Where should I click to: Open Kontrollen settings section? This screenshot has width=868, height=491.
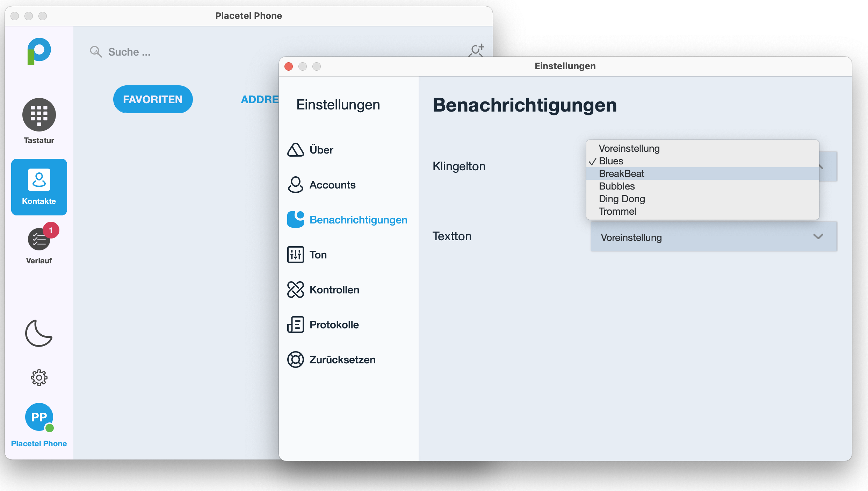tap(334, 290)
